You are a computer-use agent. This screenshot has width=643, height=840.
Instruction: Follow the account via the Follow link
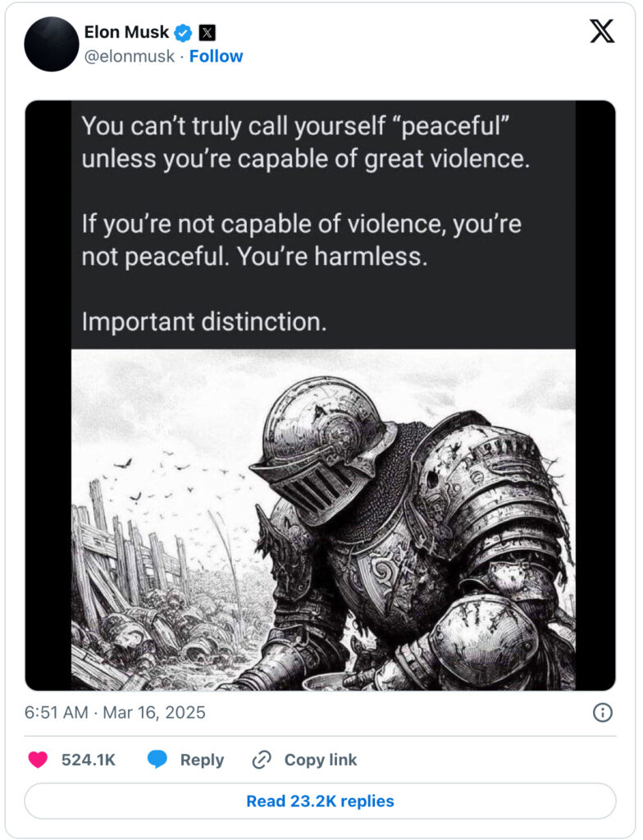(x=217, y=57)
